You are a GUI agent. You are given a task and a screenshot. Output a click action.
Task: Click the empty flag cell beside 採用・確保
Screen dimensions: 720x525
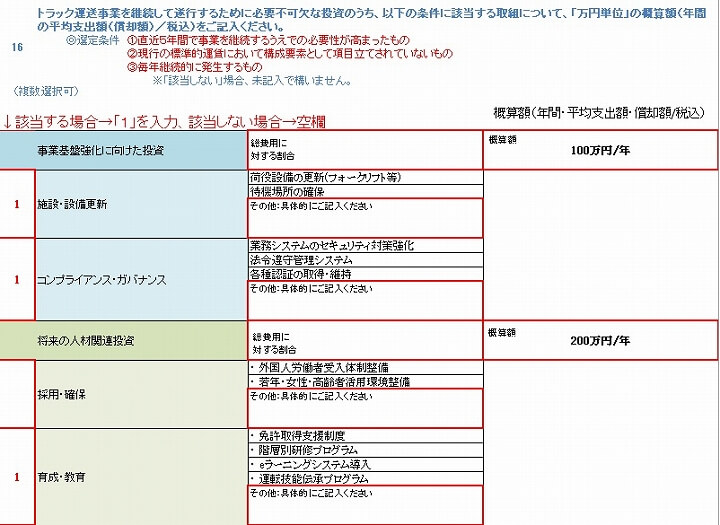click(16, 394)
